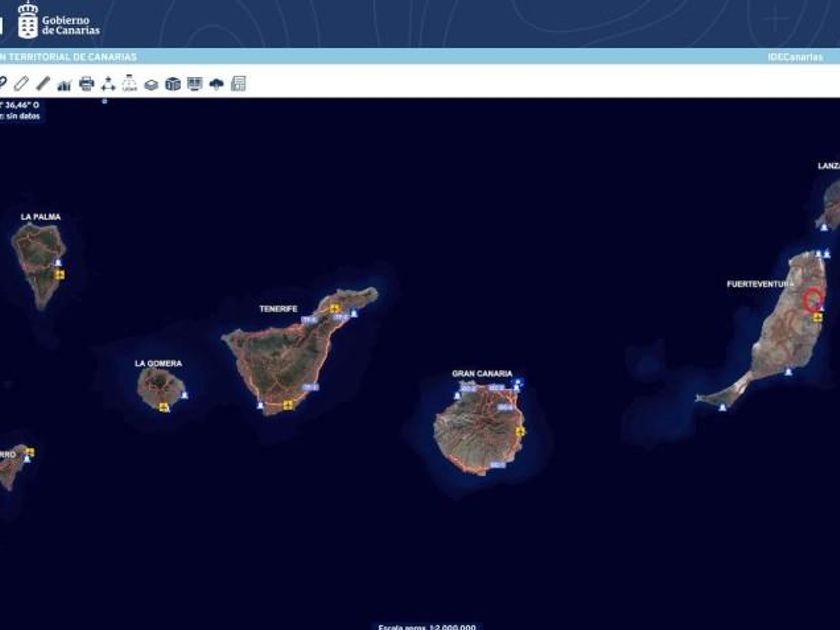Click the Tenerife north airport marker
Screen dimensions: 840x630
coord(335,309)
